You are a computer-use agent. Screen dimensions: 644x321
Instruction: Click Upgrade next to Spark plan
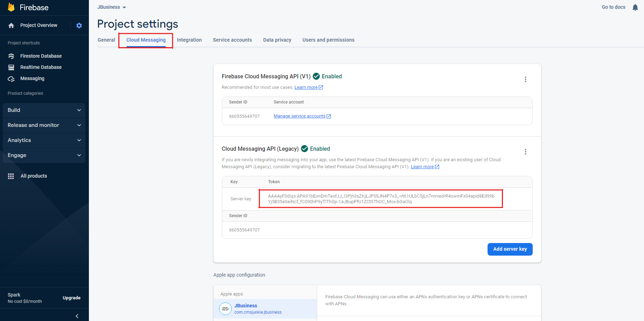71,298
